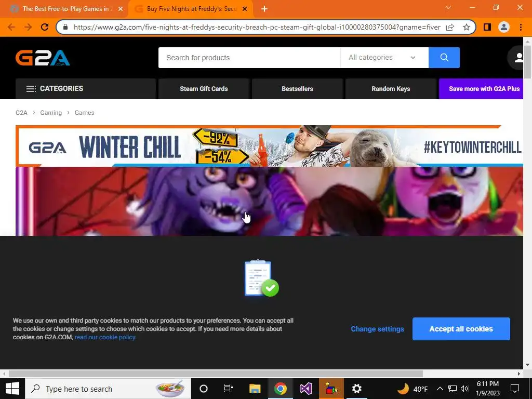Click the Chrome icon on the taskbar
Viewport: 532px width, 399px height.
(x=280, y=389)
